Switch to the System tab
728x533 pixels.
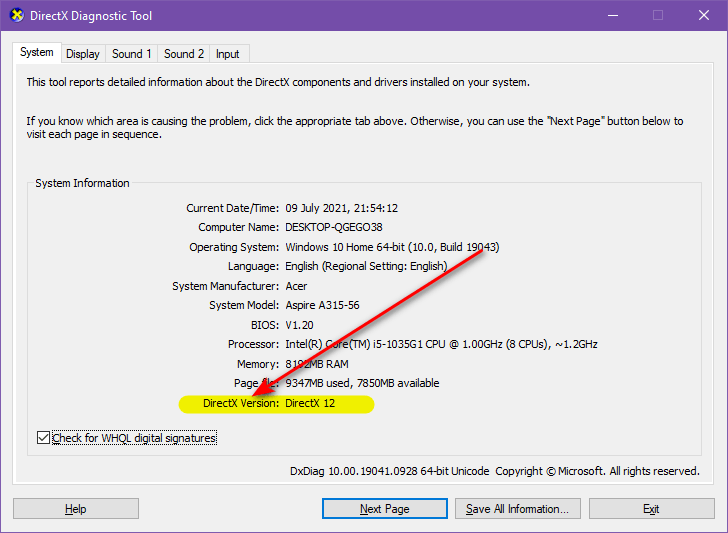point(37,52)
